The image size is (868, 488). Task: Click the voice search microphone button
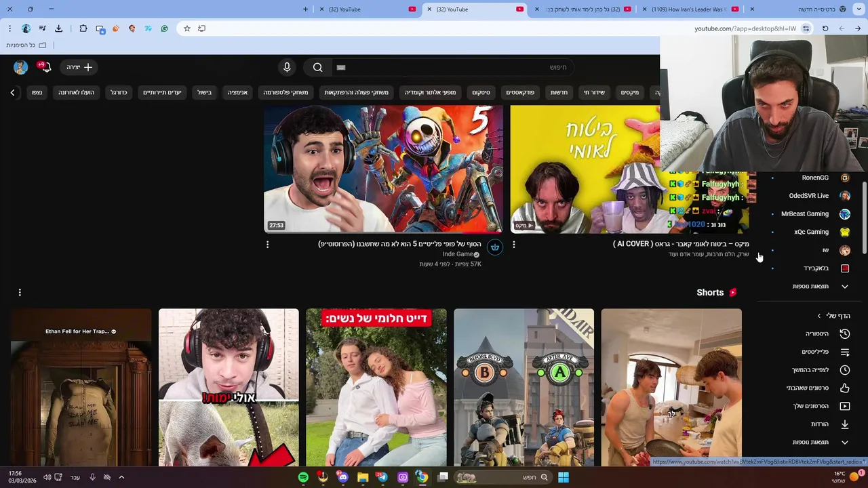click(287, 67)
